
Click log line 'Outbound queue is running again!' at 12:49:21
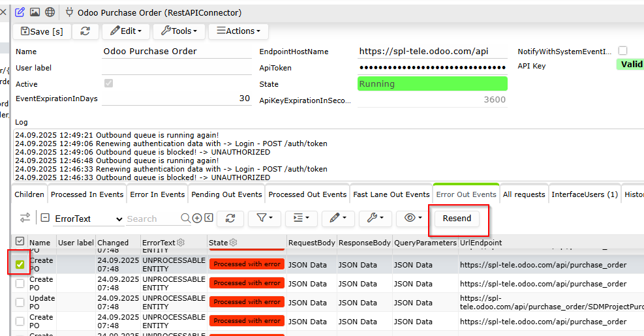[x=117, y=135]
